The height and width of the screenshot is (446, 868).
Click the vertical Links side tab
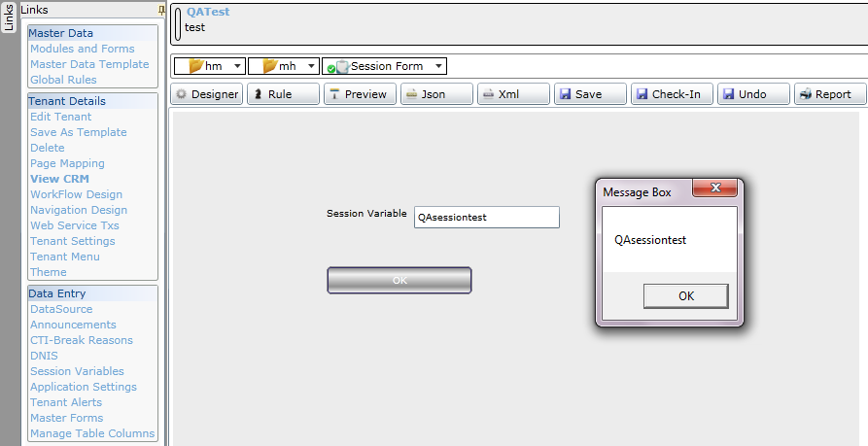pos(9,17)
